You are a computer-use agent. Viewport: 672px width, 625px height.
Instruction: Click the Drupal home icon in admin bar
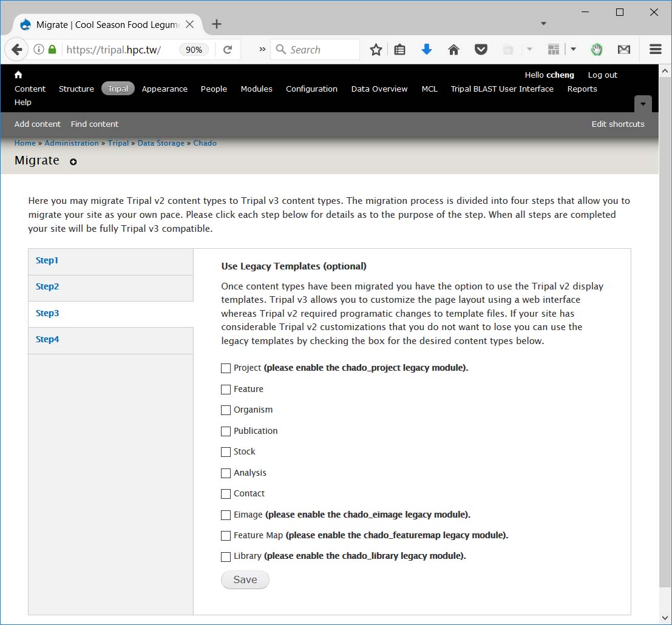click(x=18, y=75)
